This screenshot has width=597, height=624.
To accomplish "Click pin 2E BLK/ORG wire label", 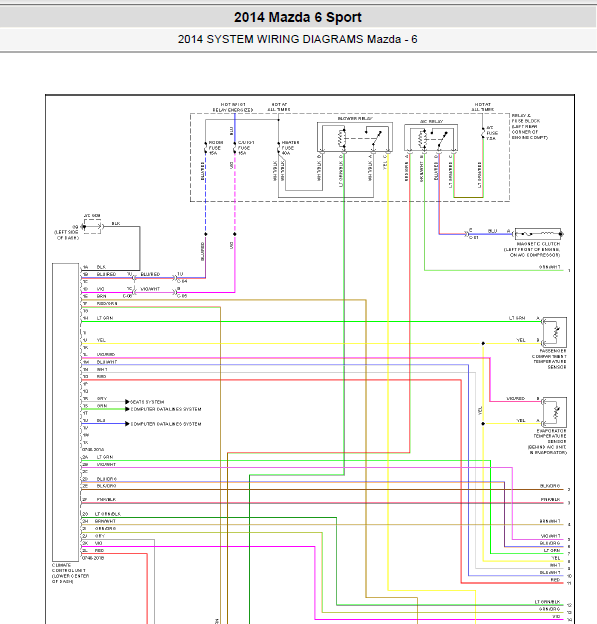I will [107, 486].
